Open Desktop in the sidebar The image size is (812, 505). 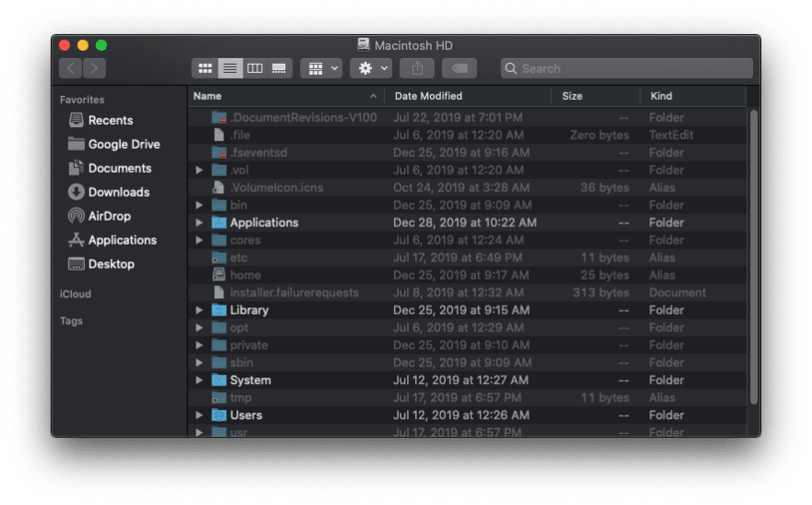pos(101,264)
